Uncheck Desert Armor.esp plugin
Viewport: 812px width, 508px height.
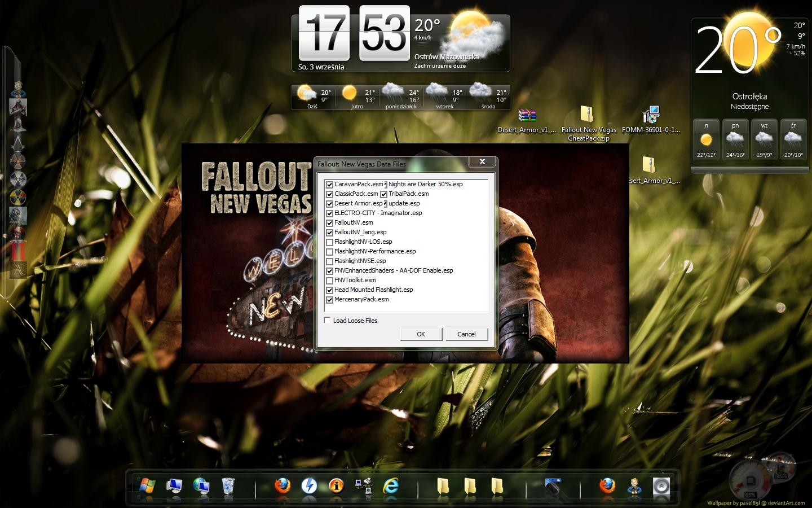[330, 204]
